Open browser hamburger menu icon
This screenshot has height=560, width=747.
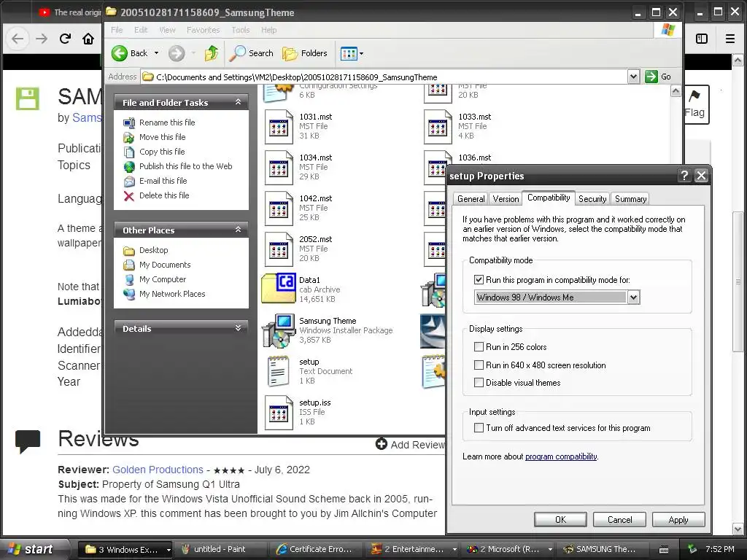click(x=729, y=39)
